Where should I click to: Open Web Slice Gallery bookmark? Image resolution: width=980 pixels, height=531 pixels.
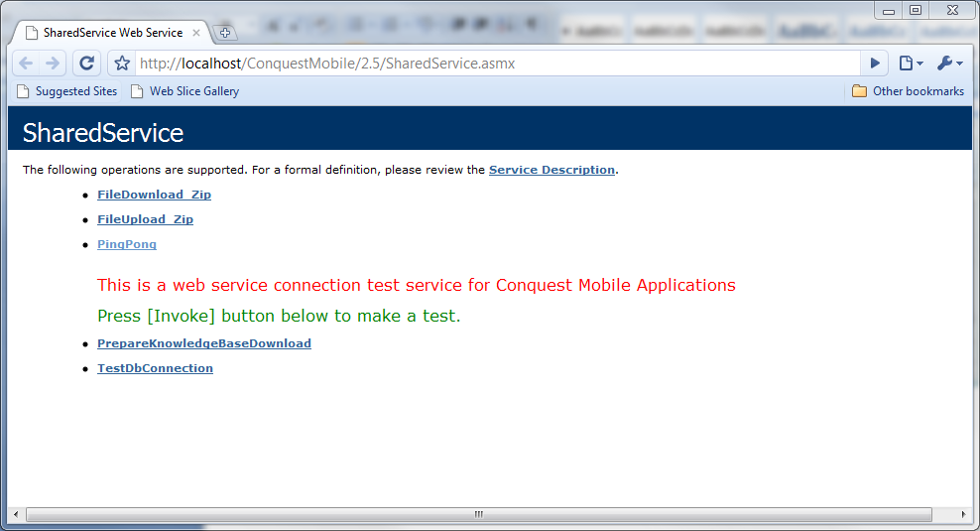[x=184, y=91]
